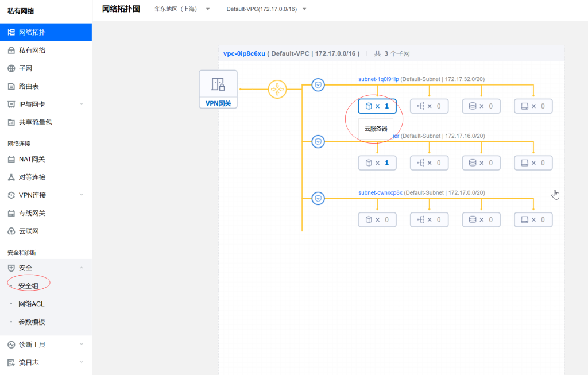Click the lock icon next to 私有网络

click(11, 51)
